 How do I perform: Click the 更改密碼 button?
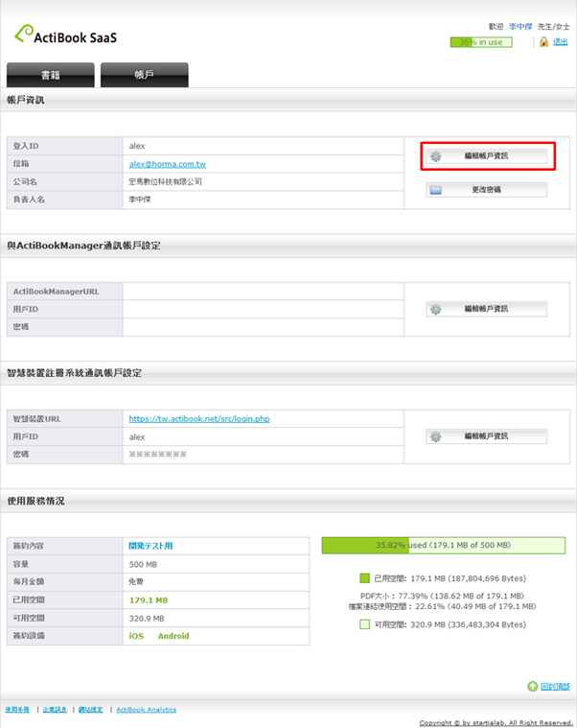[x=486, y=189]
